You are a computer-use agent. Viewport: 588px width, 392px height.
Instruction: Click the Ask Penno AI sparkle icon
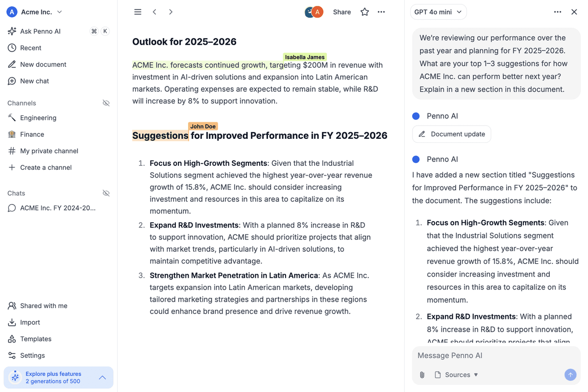(11, 31)
